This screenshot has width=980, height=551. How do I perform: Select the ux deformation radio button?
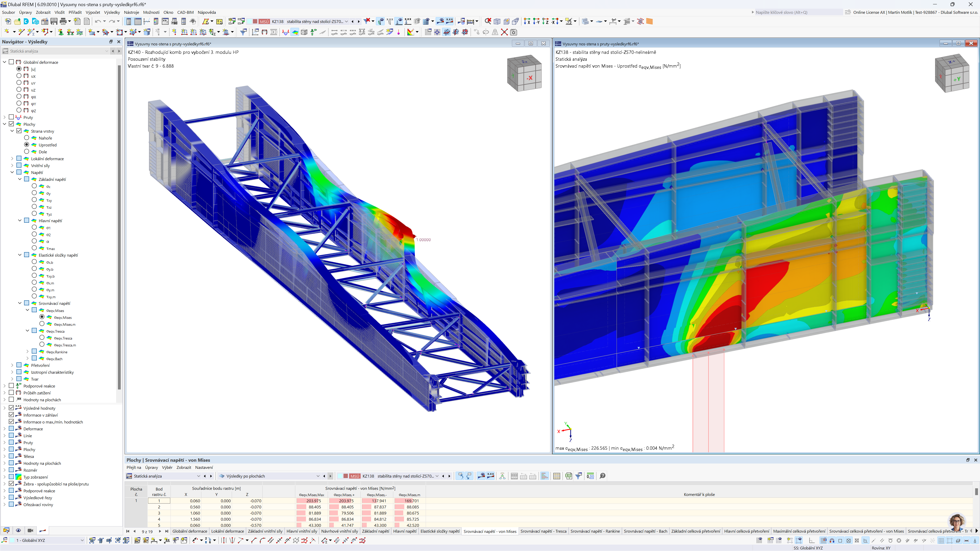[x=19, y=76]
